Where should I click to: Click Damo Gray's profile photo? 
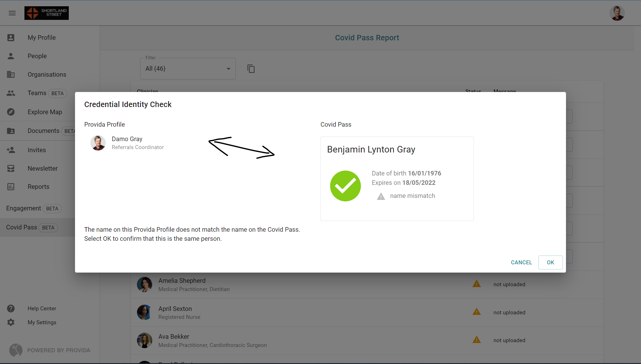coord(98,143)
